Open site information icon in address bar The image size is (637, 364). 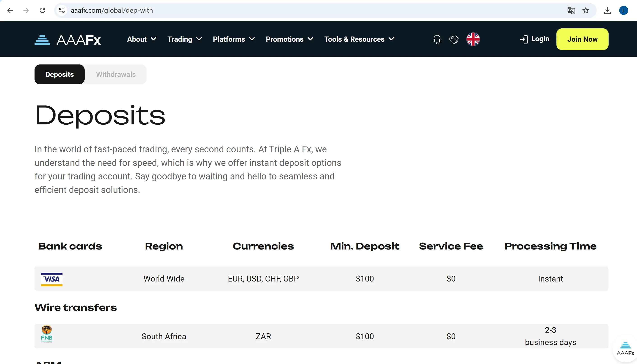pyautogui.click(x=62, y=10)
